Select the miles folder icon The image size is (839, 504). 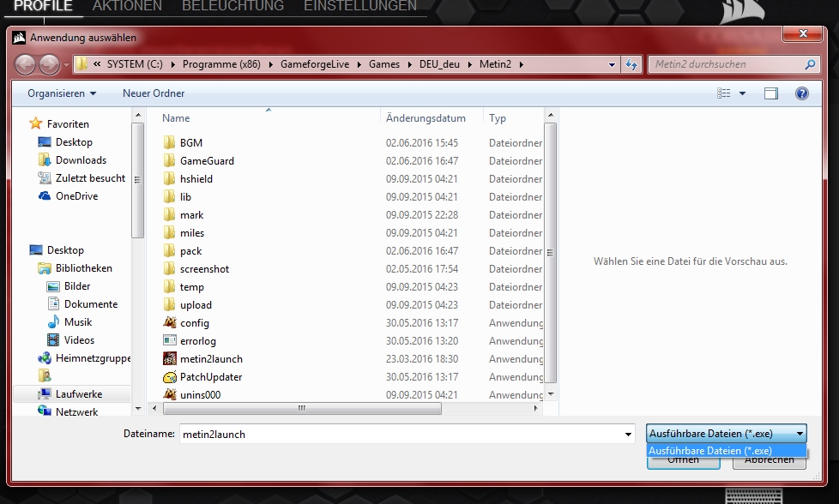[x=169, y=233]
